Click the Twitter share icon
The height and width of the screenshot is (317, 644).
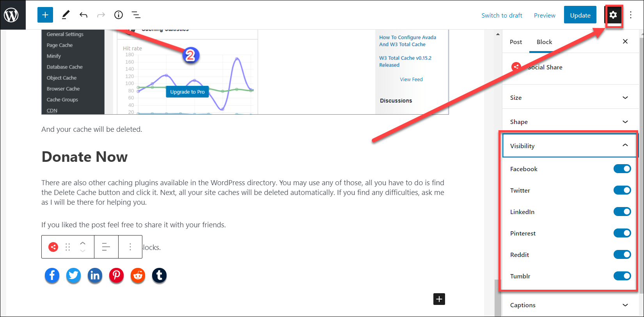pos(73,275)
